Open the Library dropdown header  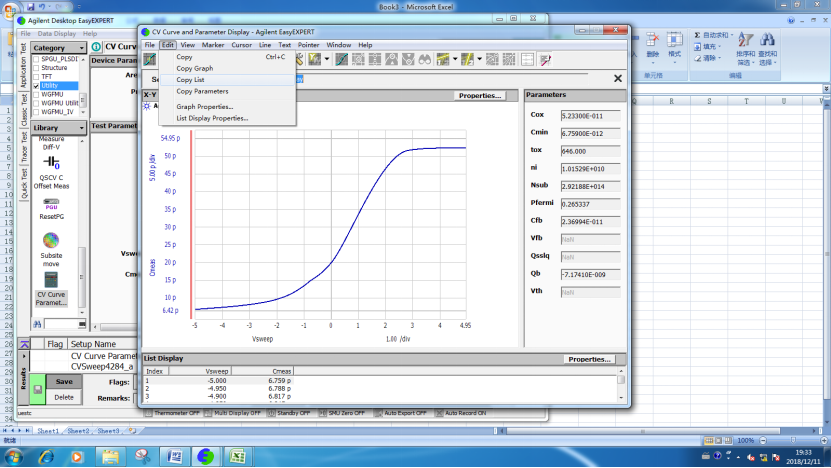click(58, 128)
